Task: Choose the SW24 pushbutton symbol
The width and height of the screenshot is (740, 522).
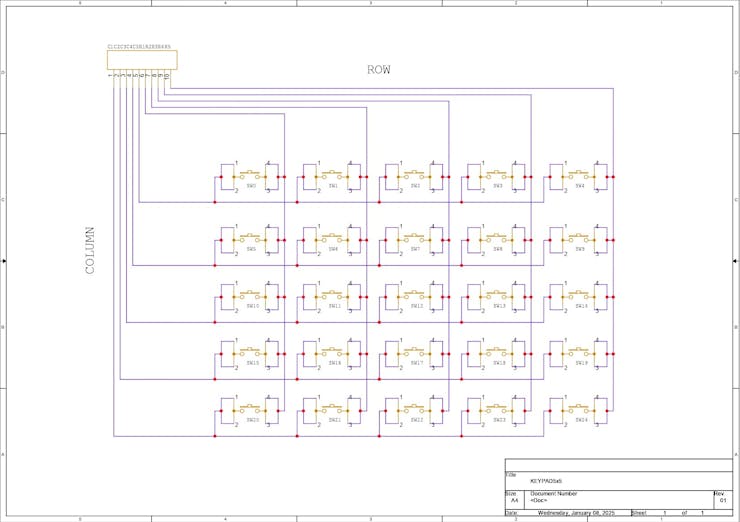Action: 580,410
